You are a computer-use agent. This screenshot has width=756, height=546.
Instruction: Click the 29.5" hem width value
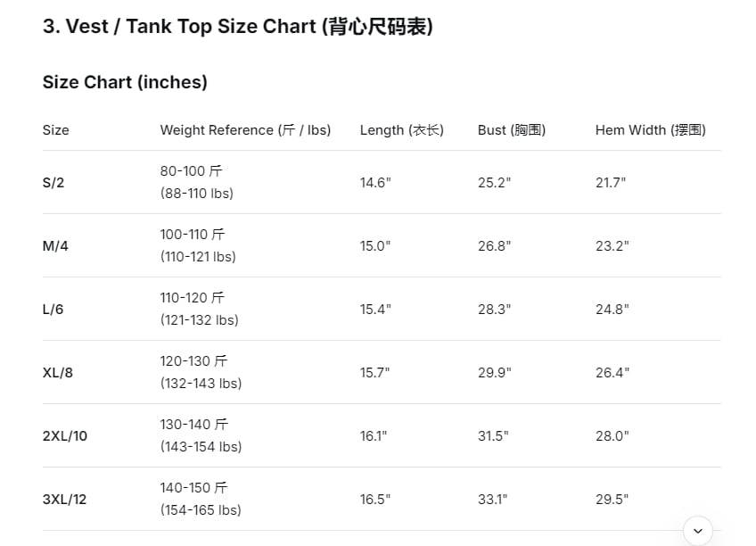612,500
